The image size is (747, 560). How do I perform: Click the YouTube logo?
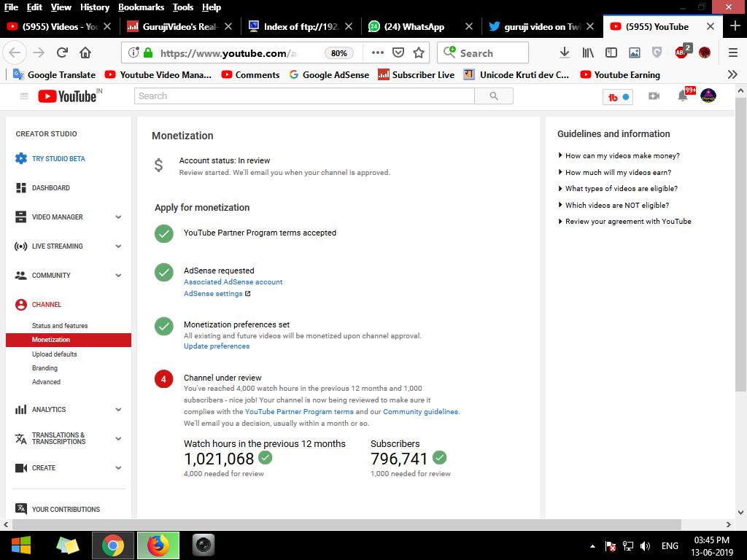pyautogui.click(x=69, y=96)
